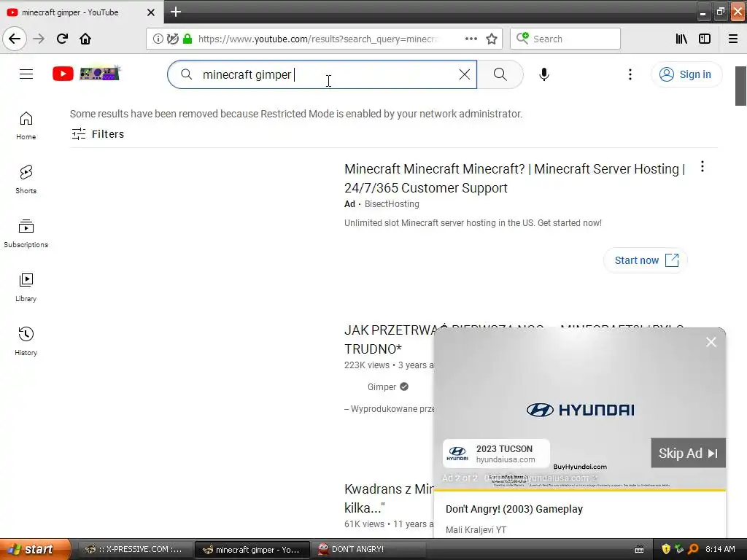Viewport: 747px width, 560px height.
Task: Open page actions three-dot menu in address bar
Action: click(x=471, y=39)
